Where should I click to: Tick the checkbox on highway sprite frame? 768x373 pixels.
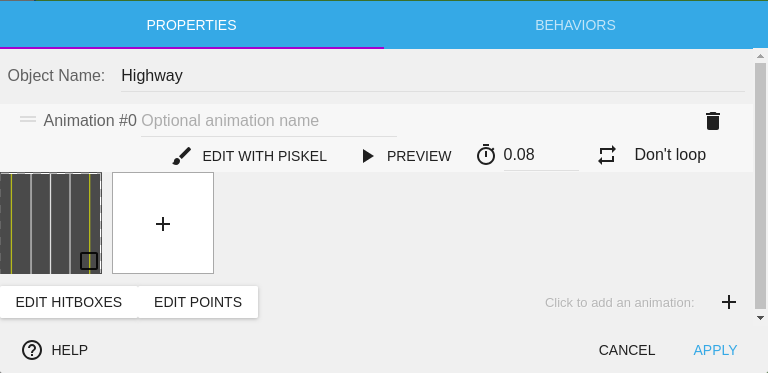(89, 261)
